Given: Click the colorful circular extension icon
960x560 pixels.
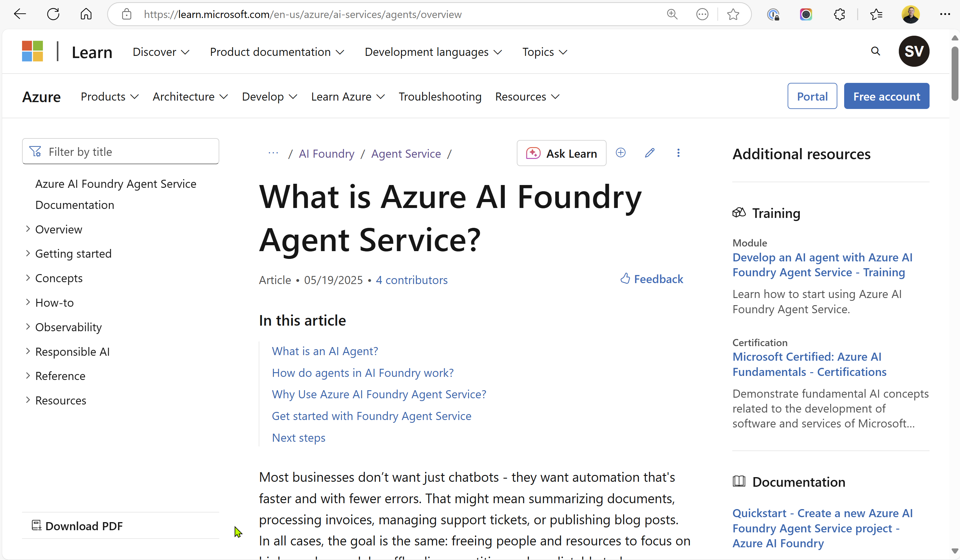Looking at the screenshot, I should click(806, 15).
